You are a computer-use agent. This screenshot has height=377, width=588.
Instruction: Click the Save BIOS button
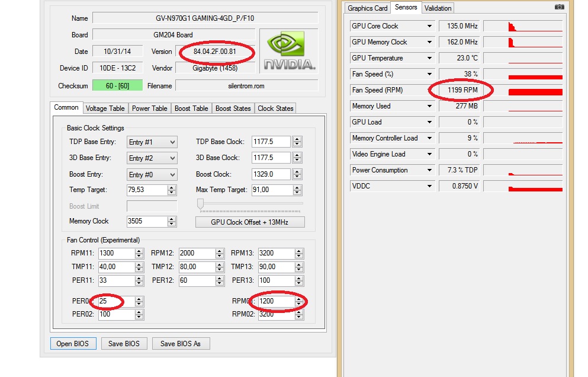[x=124, y=344]
